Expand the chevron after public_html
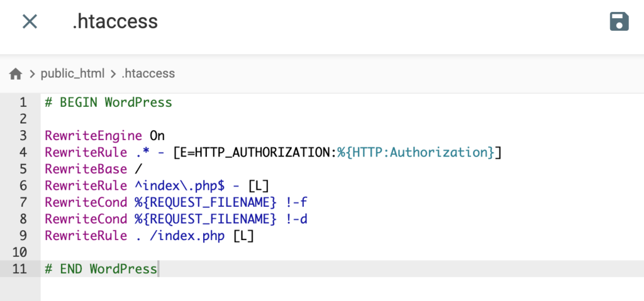This screenshot has width=644, height=301. pos(113,74)
